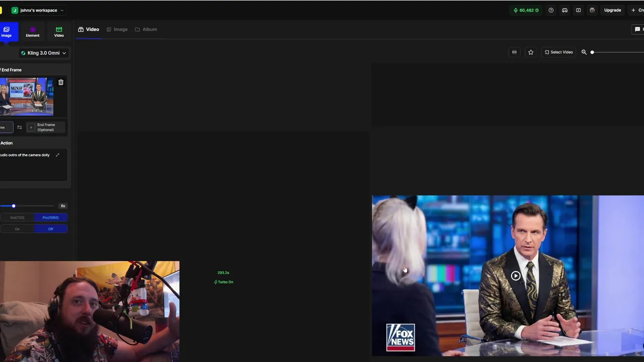
Task: Adjust the duration slider handle
Action: 14,206
